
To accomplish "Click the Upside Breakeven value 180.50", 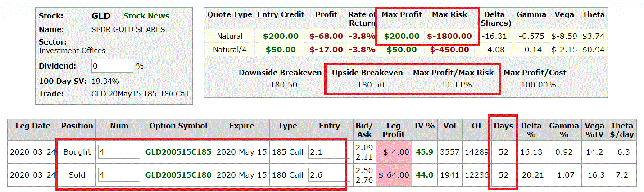I will 371,85.
